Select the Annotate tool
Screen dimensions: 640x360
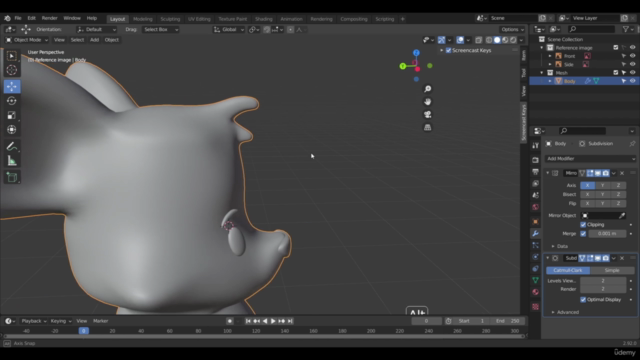coord(11,147)
